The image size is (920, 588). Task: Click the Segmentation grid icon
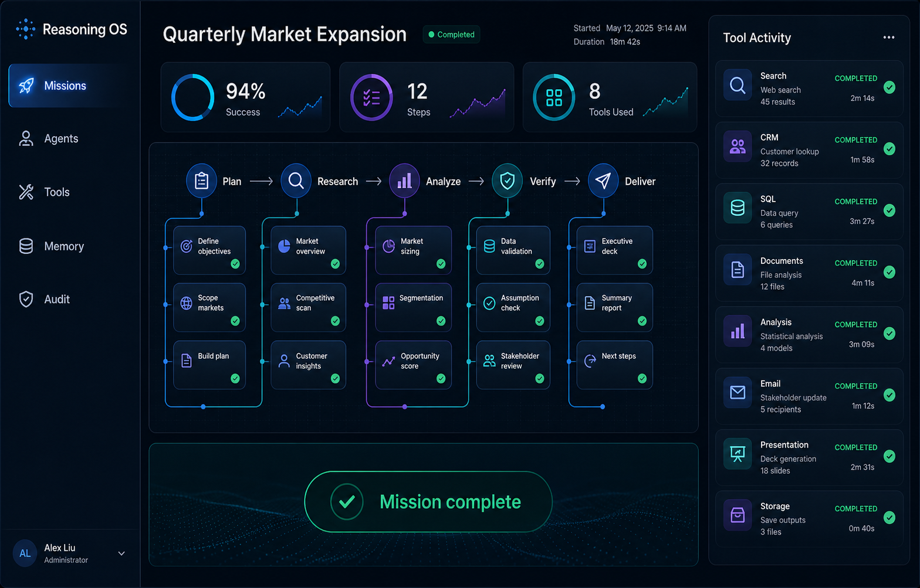388,303
